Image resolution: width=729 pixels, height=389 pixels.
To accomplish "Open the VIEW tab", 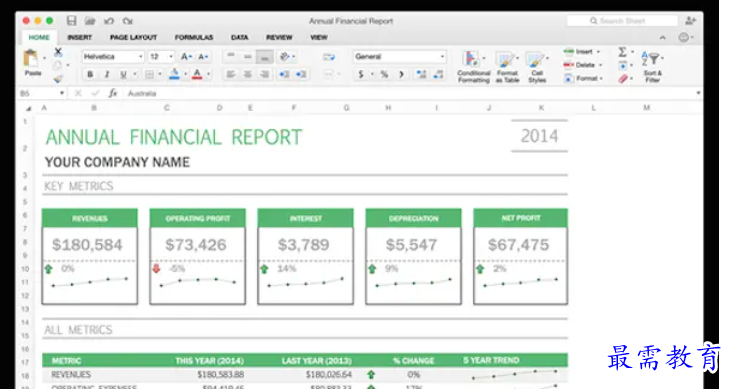I will (x=319, y=37).
